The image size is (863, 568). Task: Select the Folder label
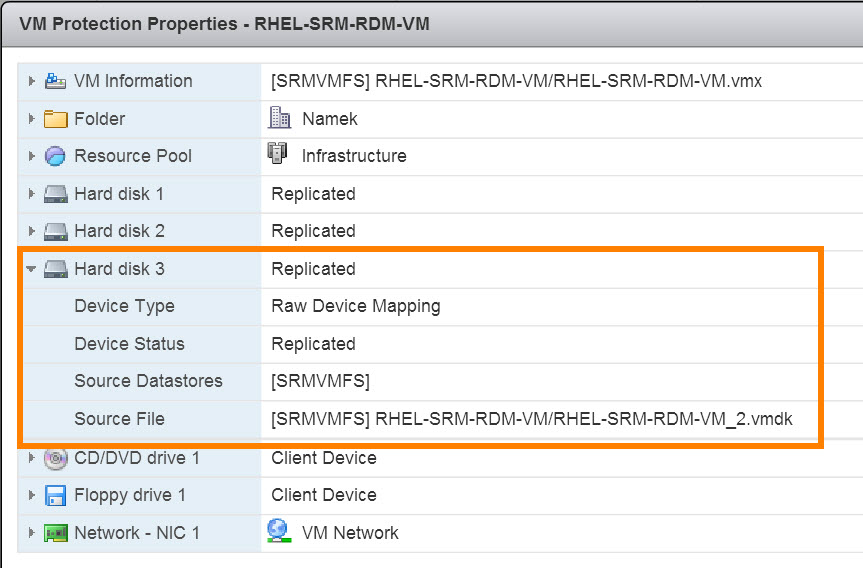[x=100, y=118]
